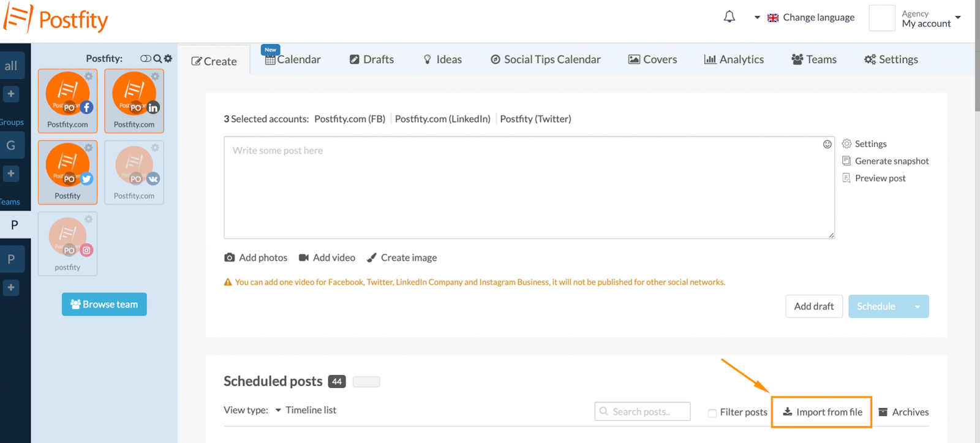The image size is (980, 443).
Task: Open the Settings tab
Action: (x=891, y=59)
